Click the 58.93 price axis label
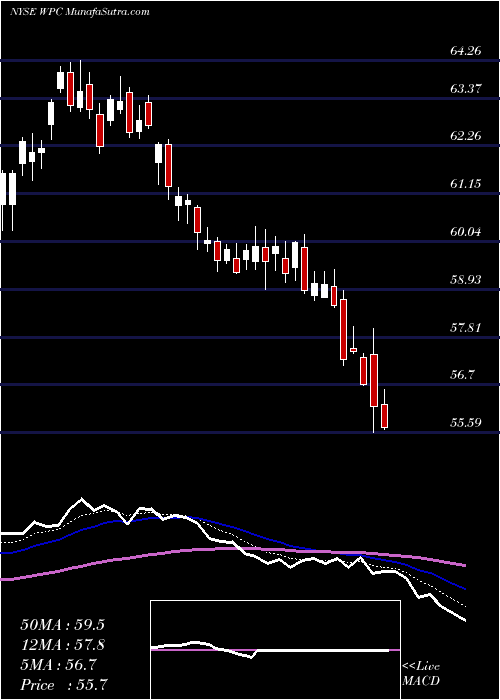Image resolution: width=500 pixels, height=700 pixels. 466,280
